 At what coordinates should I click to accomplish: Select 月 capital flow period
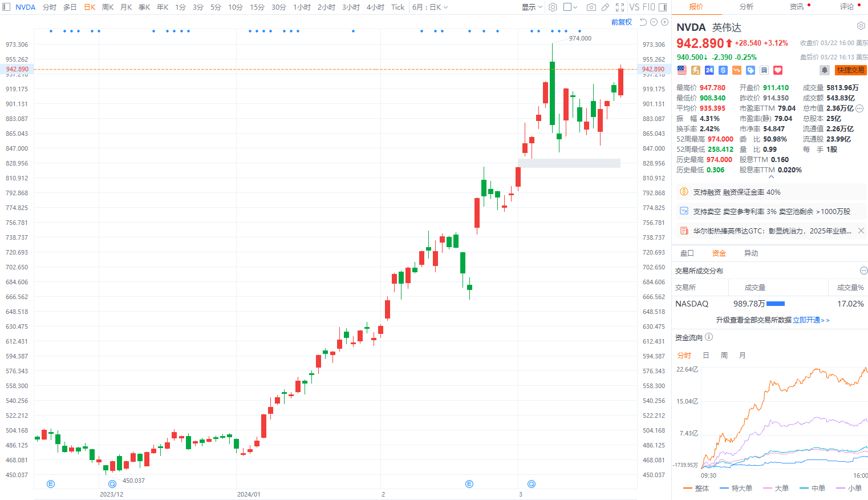tap(743, 355)
